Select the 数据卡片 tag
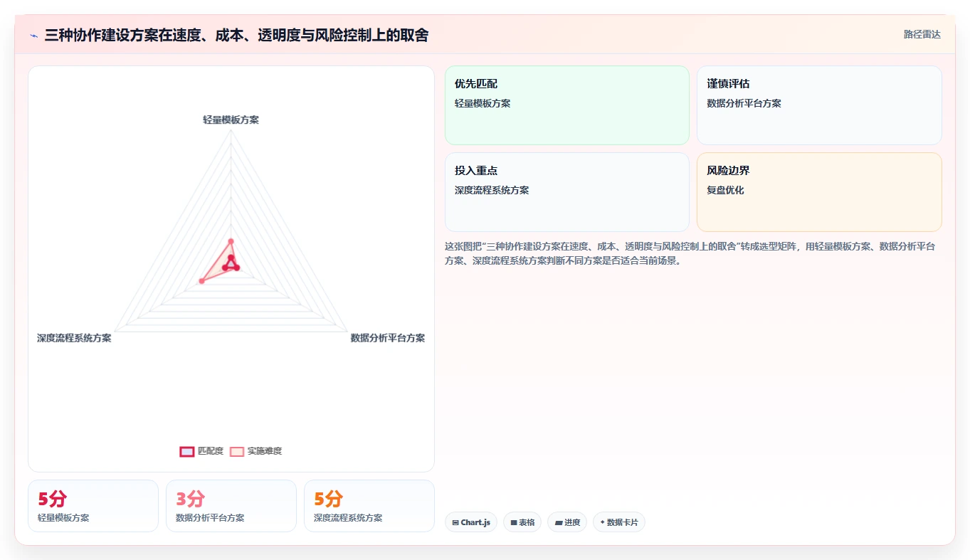This screenshot has height=560, width=970. [x=619, y=522]
